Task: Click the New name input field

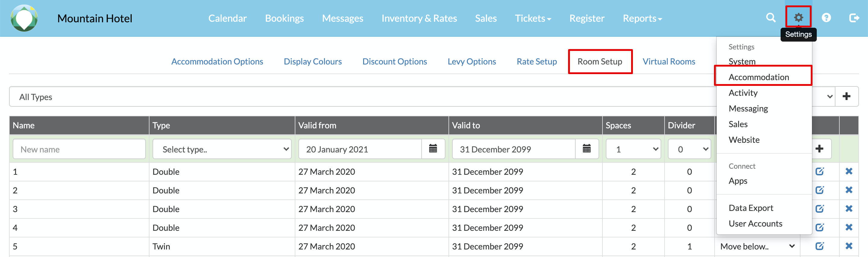Action: [79, 149]
